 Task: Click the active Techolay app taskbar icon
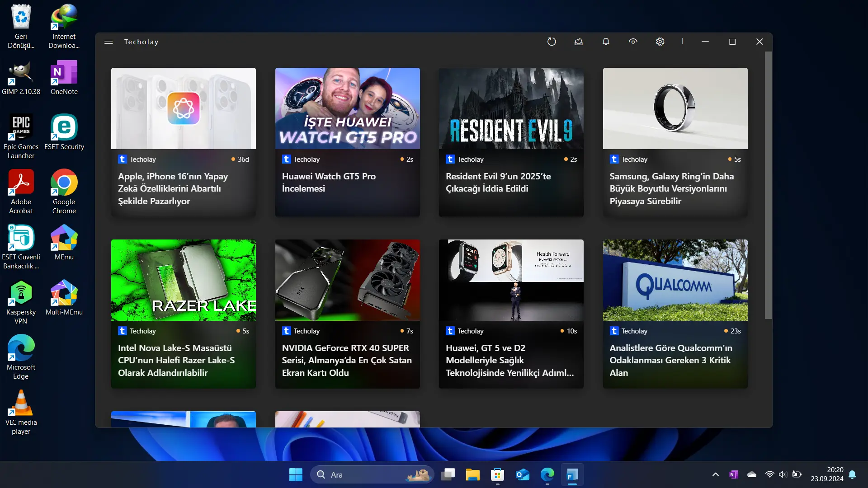click(572, 475)
